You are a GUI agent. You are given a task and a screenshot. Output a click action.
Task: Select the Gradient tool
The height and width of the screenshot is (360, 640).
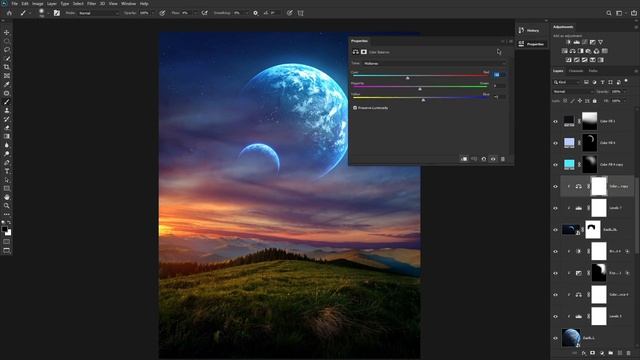tap(7, 136)
